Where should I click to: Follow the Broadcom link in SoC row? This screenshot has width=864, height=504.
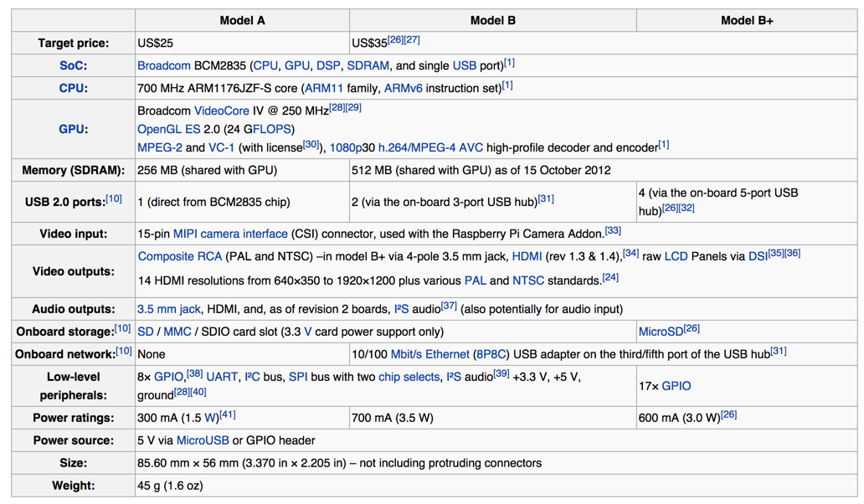[x=163, y=65]
